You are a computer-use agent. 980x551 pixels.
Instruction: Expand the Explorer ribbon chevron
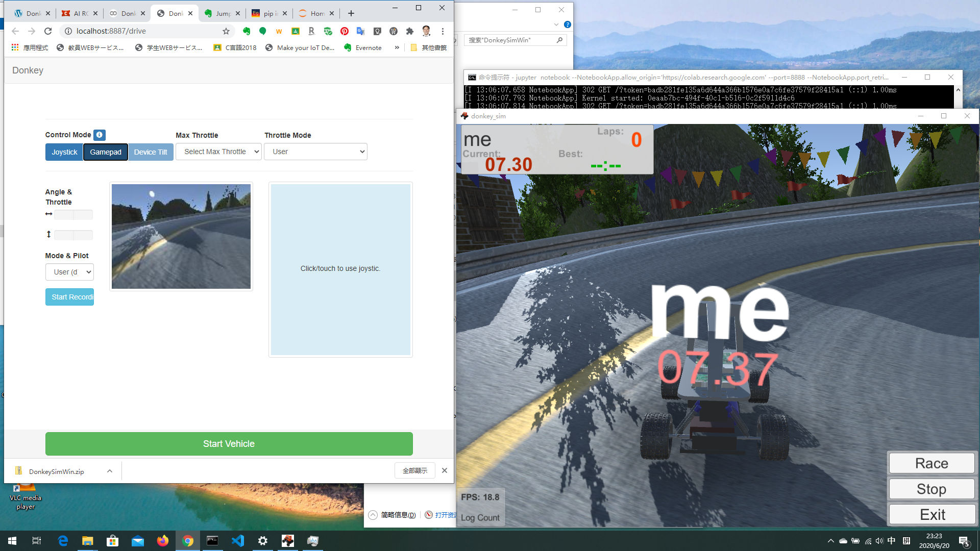(x=556, y=24)
